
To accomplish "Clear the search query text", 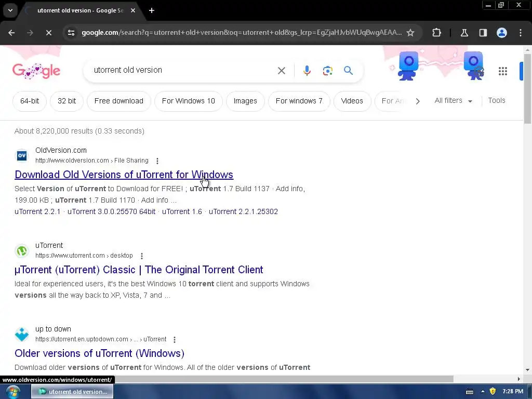I will (x=281, y=71).
